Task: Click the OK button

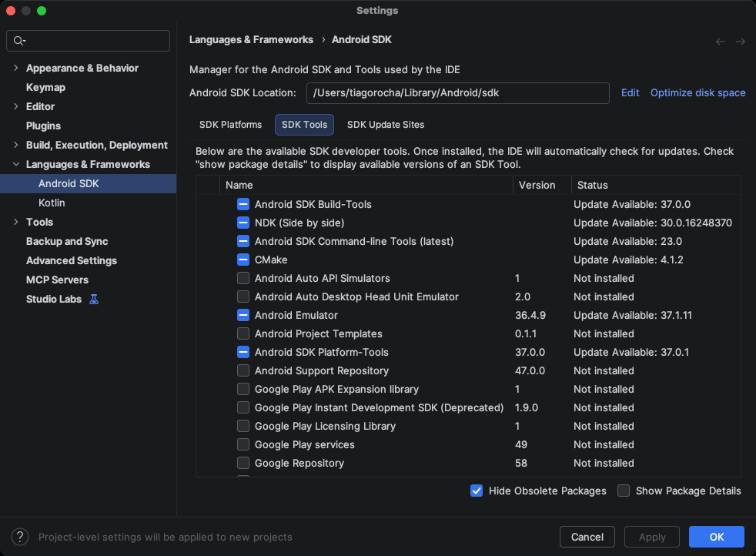Action: tap(717, 537)
